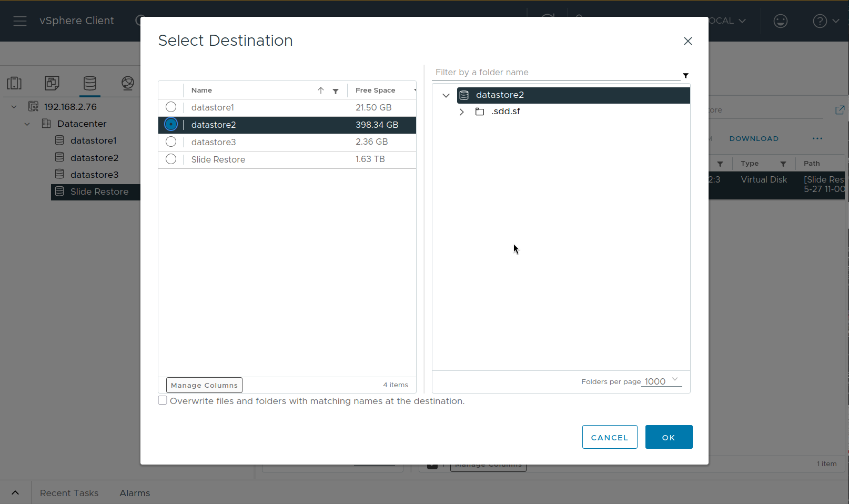Image resolution: width=849 pixels, height=504 pixels.
Task: Expand the .sdd.sf folder
Action: [x=461, y=112]
